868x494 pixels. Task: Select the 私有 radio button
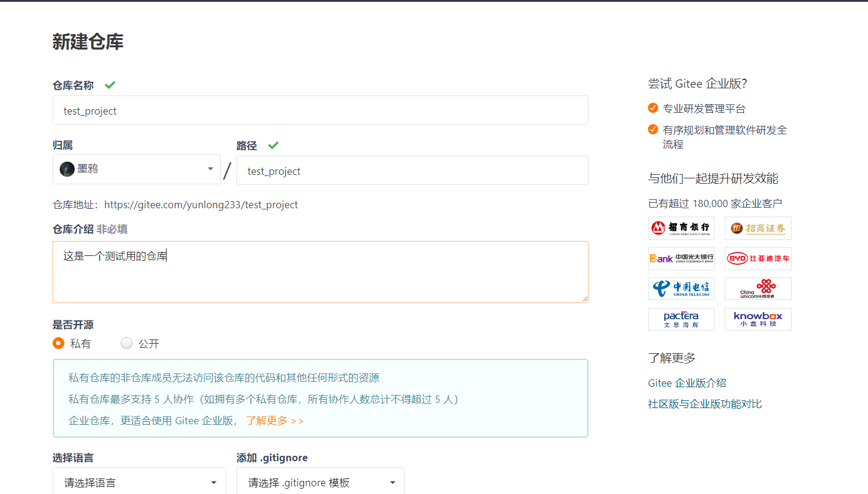pyautogui.click(x=58, y=343)
